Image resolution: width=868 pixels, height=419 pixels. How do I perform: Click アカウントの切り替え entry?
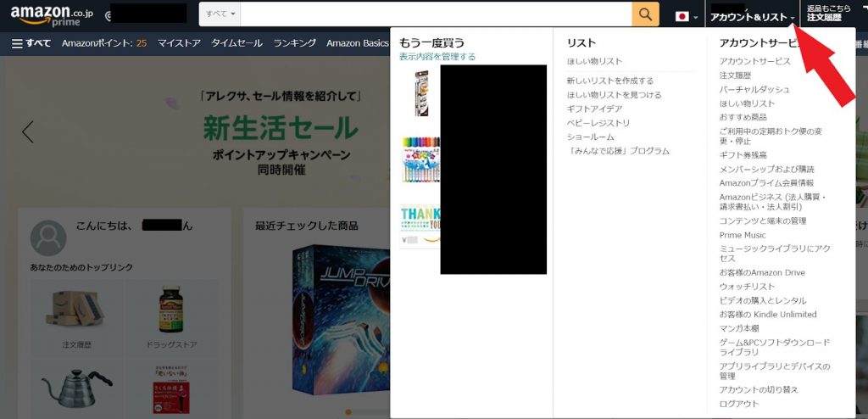point(759,389)
